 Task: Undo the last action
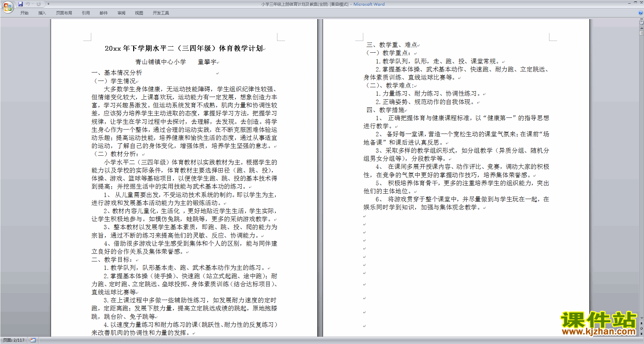pos(28,4)
